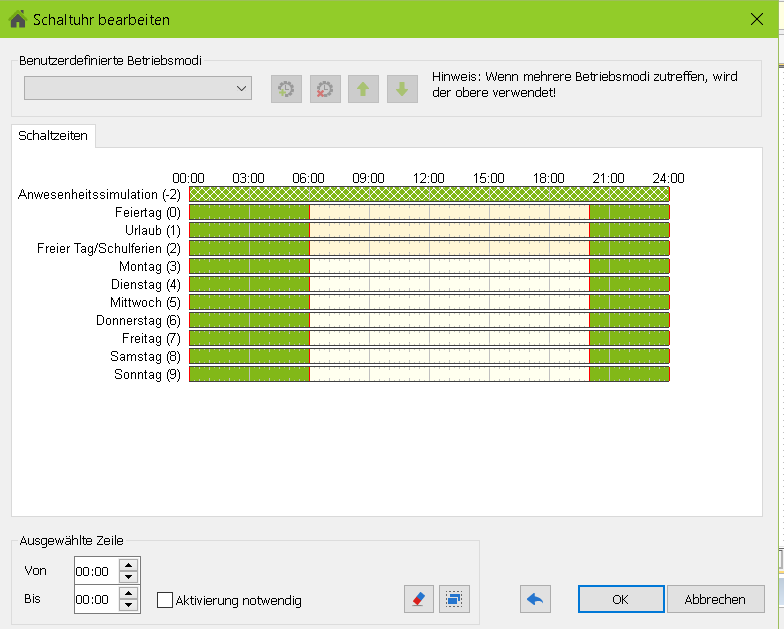Enable the 'Aktivierung notwendig' checkbox
This screenshot has height=629, width=784.
(x=165, y=601)
